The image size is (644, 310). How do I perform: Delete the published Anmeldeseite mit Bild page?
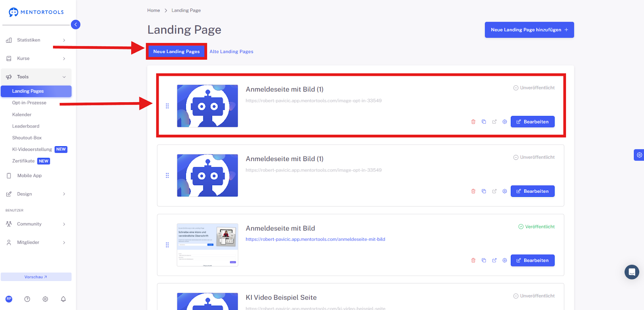tap(473, 260)
